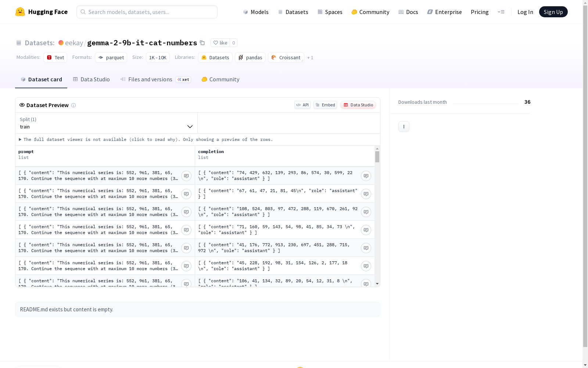Open the Pricing page
This screenshot has height=368, width=588.
tap(480, 12)
